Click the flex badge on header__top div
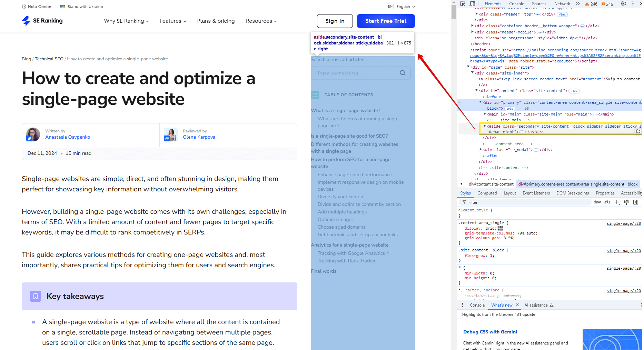Screen dimensions: 644x350 [x=562, y=14]
